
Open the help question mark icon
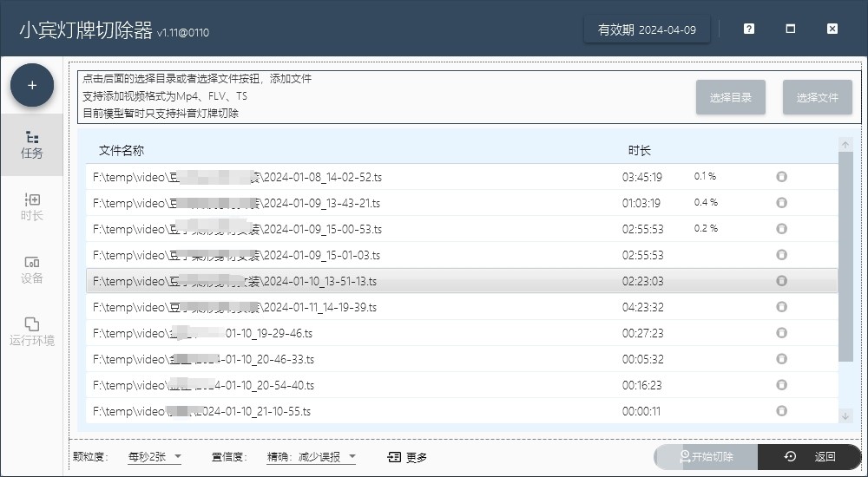click(749, 29)
